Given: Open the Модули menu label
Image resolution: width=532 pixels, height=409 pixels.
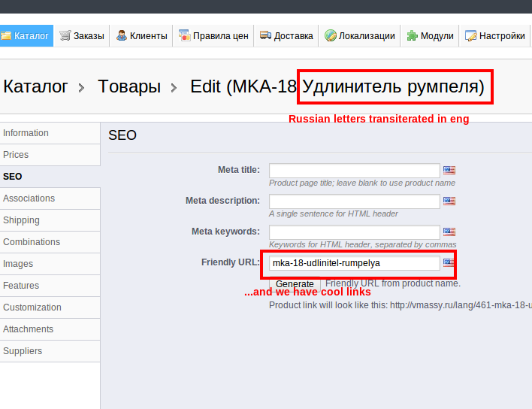Looking at the screenshot, I should coord(437,36).
